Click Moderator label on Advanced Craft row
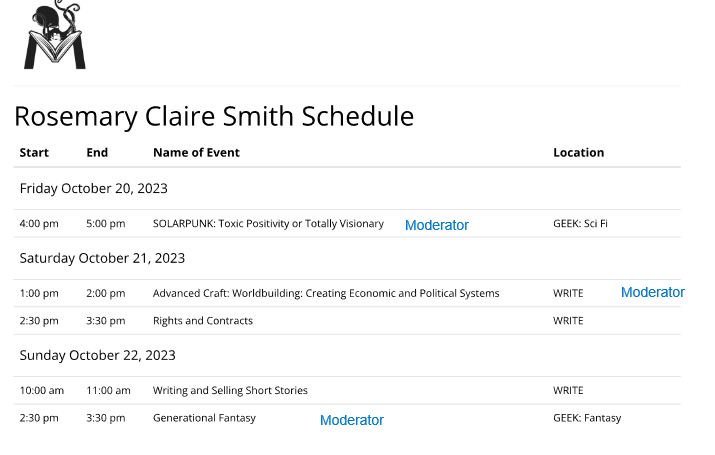715x455 pixels. pyautogui.click(x=652, y=292)
